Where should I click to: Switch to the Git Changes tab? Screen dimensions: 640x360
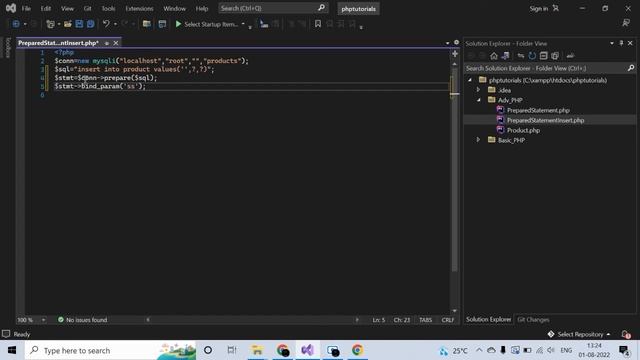click(533, 320)
